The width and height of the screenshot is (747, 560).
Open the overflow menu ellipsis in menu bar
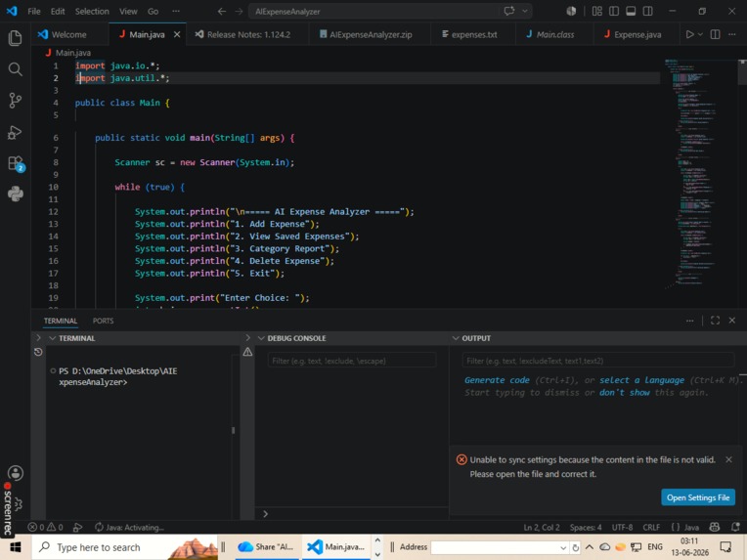pos(176,11)
